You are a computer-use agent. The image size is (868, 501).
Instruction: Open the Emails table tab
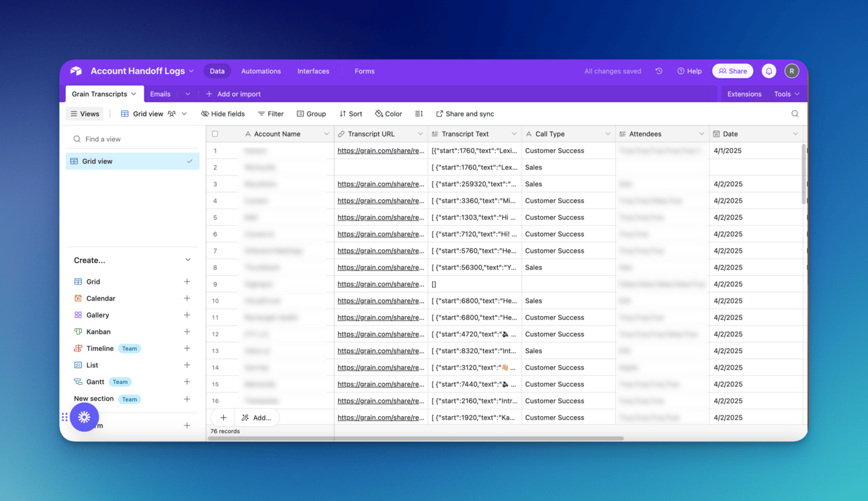160,94
